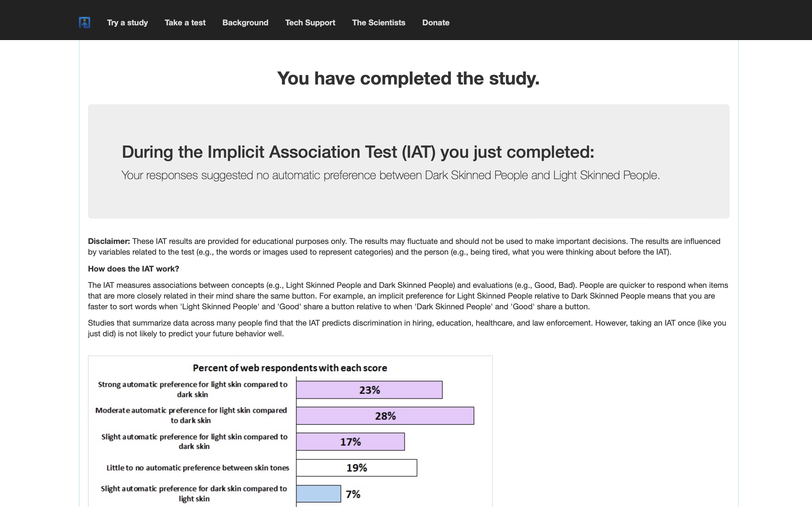This screenshot has height=507, width=812.
Task: Click the 17% slight light skin bar
Action: point(351,442)
